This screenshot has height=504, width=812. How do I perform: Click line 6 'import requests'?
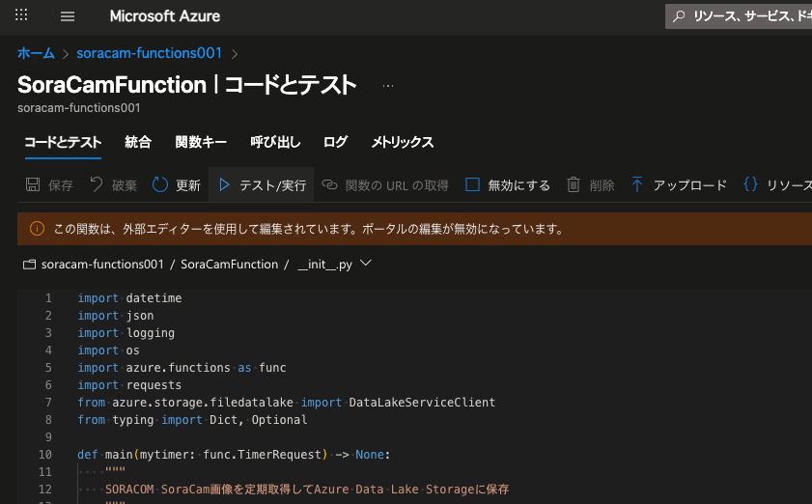pos(130,385)
